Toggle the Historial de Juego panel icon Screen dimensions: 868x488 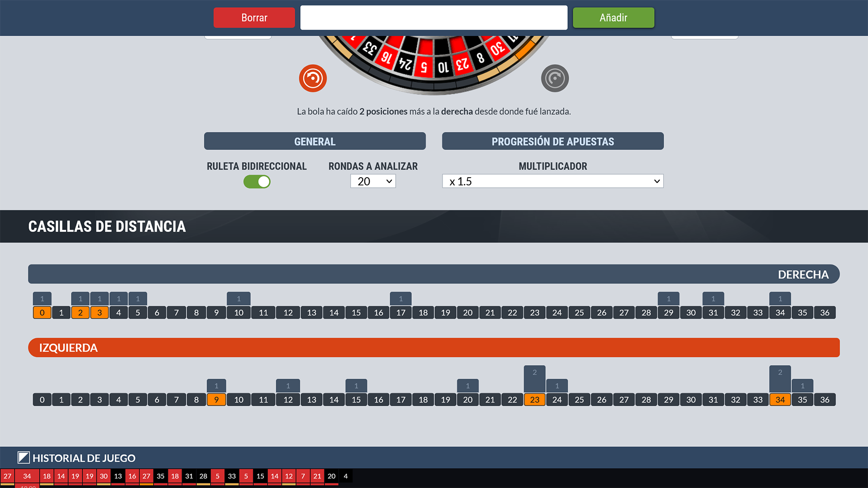click(x=24, y=458)
